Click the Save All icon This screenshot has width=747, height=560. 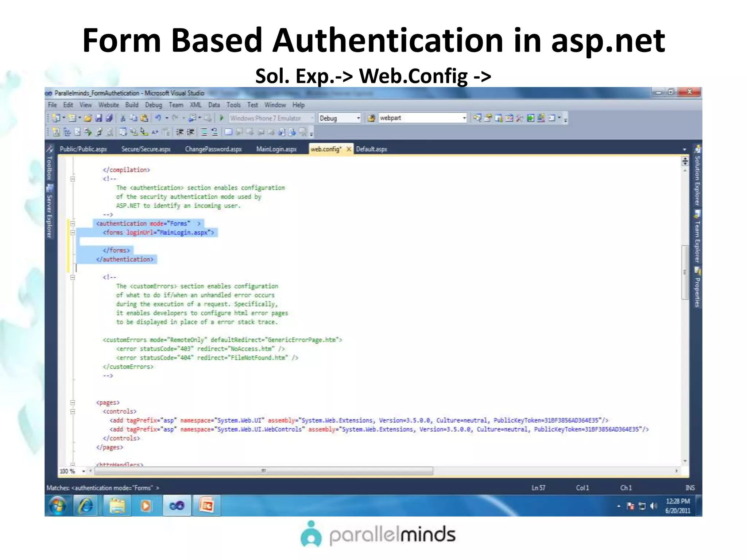[109, 118]
